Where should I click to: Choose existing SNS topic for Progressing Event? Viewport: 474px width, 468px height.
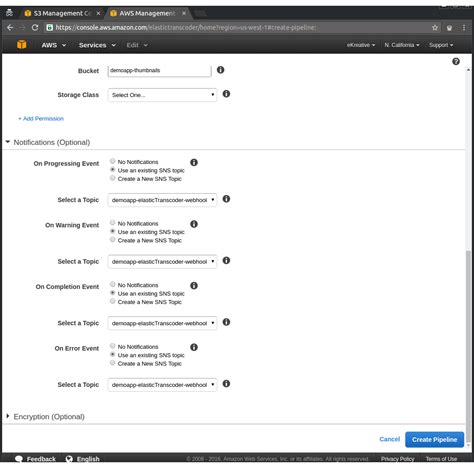113,170
